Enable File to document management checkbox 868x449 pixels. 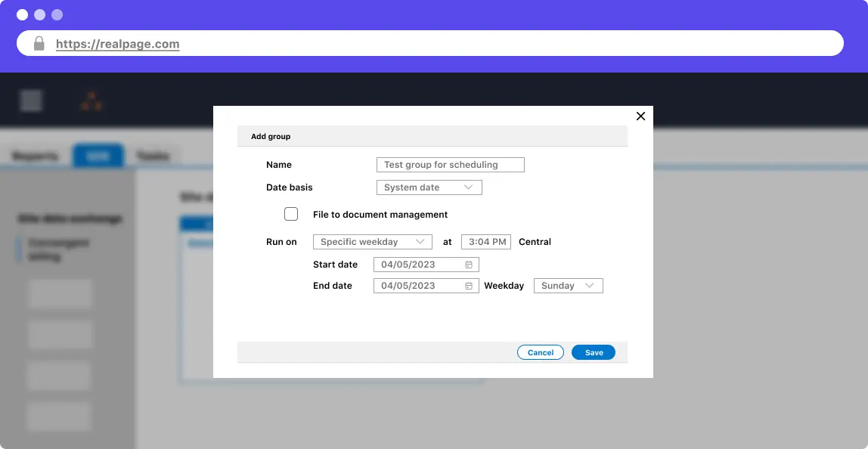point(291,214)
